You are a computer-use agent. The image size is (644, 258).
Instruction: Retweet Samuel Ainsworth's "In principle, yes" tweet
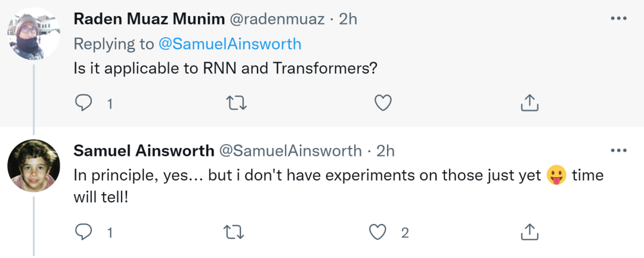237,232
